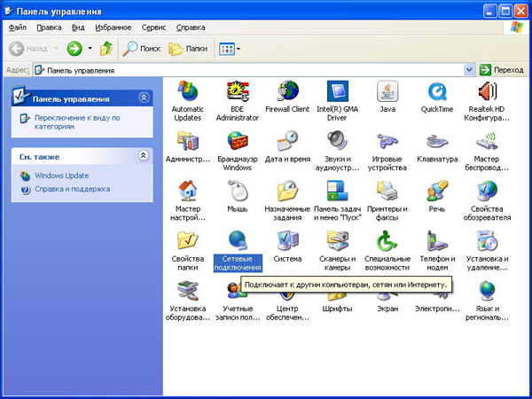The image size is (532, 399).
Task: Open Экран item
Action: pos(387,309)
